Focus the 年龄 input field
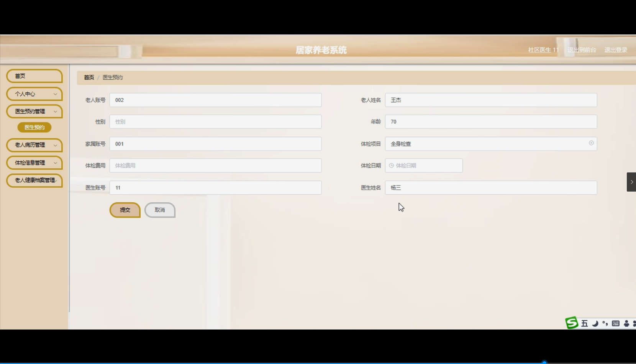 [491, 121]
